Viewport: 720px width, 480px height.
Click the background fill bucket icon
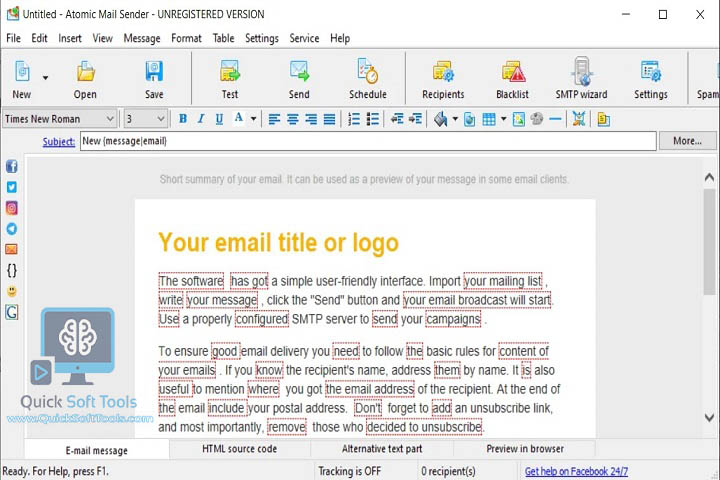pyautogui.click(x=441, y=119)
